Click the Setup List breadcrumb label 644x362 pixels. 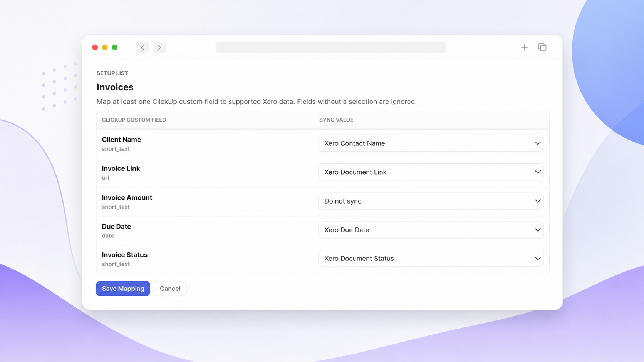[112, 73]
